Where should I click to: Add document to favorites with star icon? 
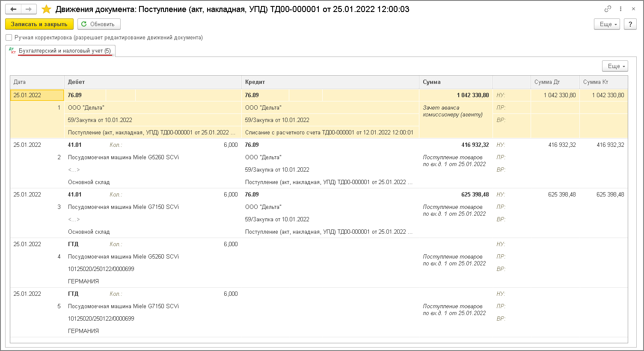point(46,9)
